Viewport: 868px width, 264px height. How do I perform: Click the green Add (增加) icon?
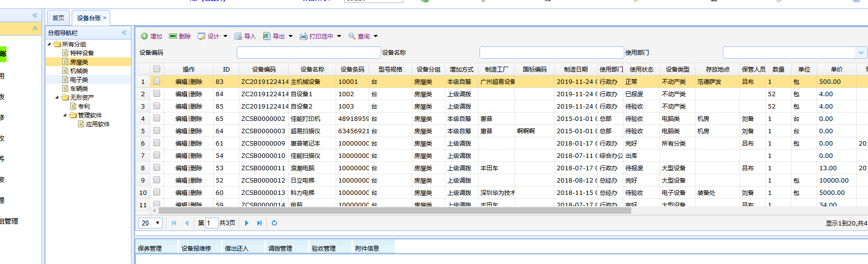(144, 37)
